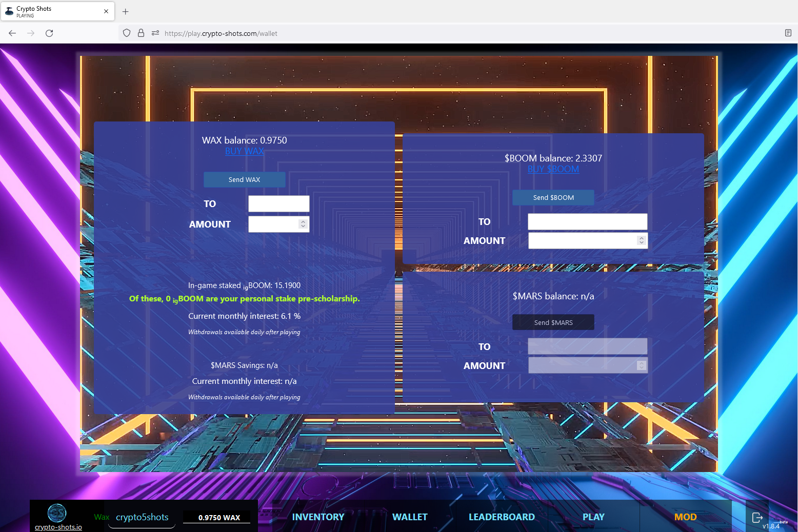
Task: Click the $MARS TO recipient field
Action: tap(588, 346)
